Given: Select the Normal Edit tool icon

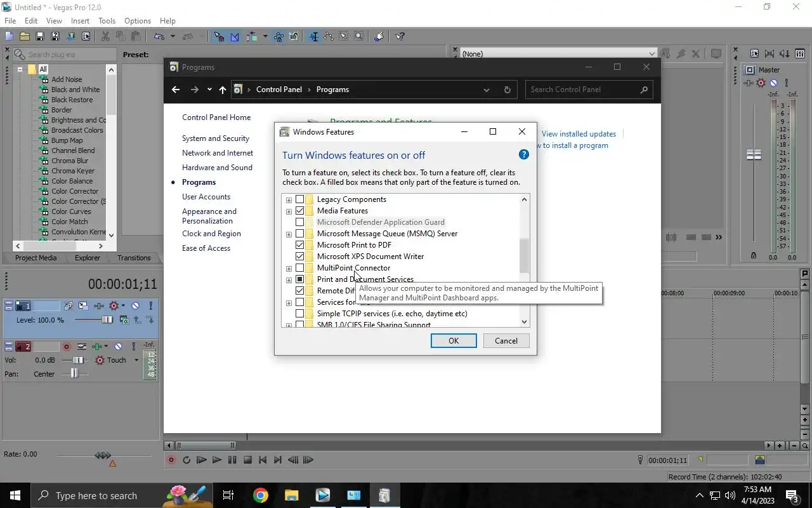Looking at the screenshot, I should (313, 37).
